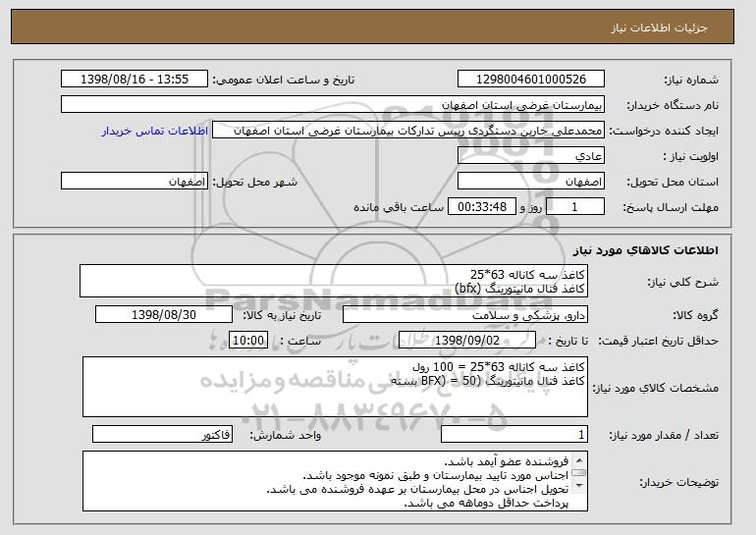The width and height of the screenshot is (756, 535).
Task: Click the validity date field 1398/09/02
Action: coord(467,341)
